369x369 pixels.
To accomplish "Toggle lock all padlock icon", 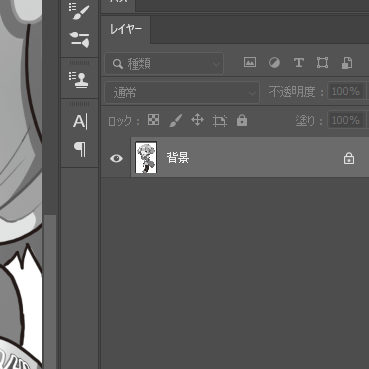I will 242,120.
